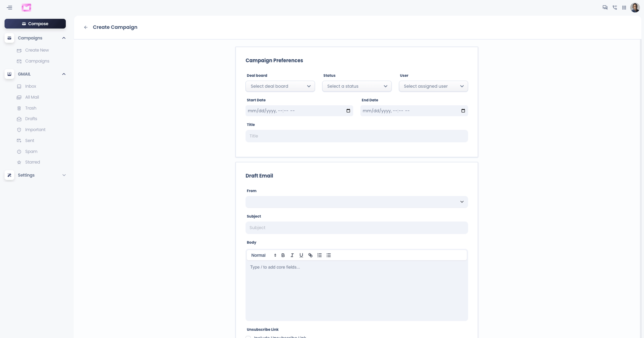Open the chat messages icon

[605, 8]
